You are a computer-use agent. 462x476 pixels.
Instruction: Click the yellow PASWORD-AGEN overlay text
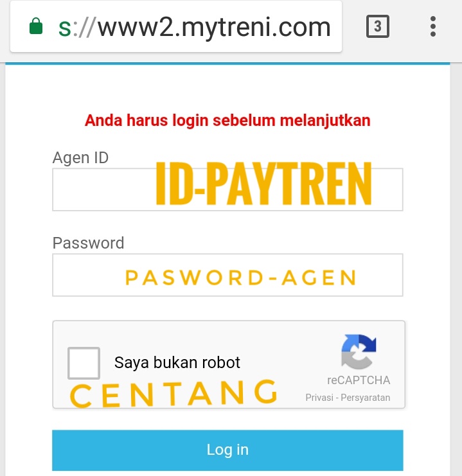[x=240, y=278]
